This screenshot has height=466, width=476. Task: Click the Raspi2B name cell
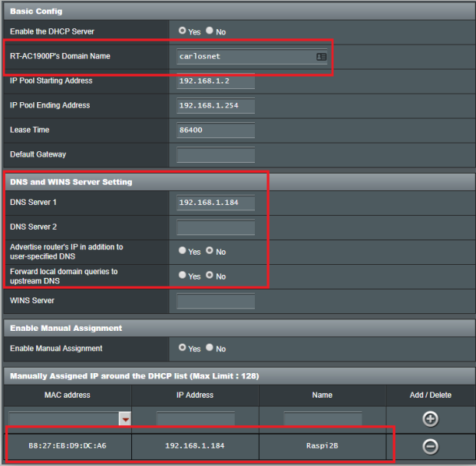322,446
